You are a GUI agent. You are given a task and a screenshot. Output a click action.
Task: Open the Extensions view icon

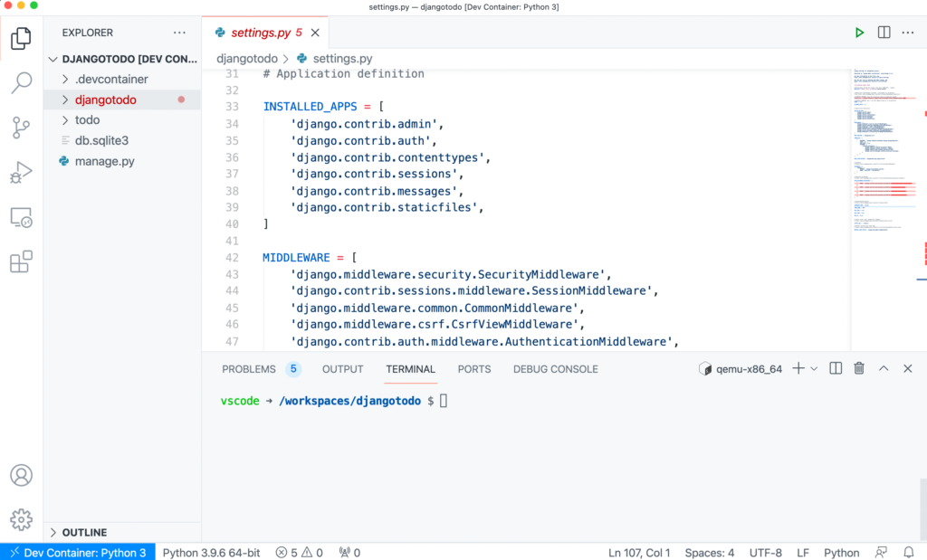(21, 261)
